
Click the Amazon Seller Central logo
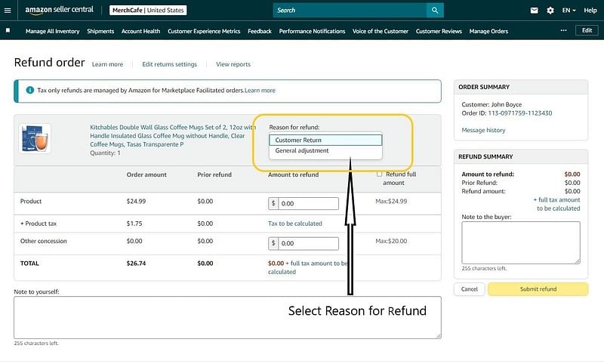pos(60,10)
